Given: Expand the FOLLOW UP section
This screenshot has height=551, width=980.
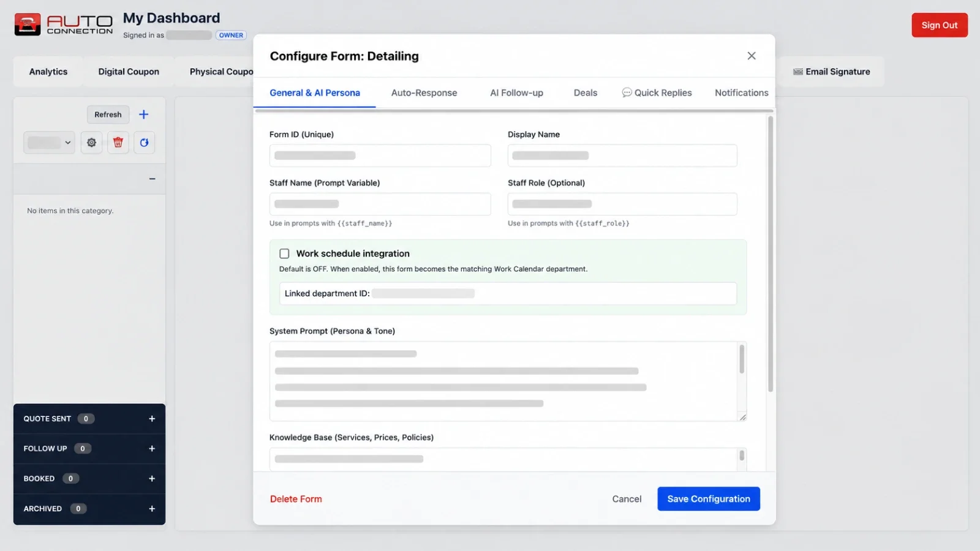Looking at the screenshot, I should click(x=152, y=449).
